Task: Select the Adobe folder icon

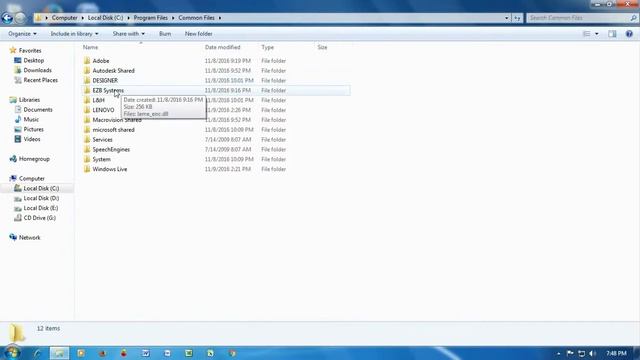Action: [x=87, y=61]
